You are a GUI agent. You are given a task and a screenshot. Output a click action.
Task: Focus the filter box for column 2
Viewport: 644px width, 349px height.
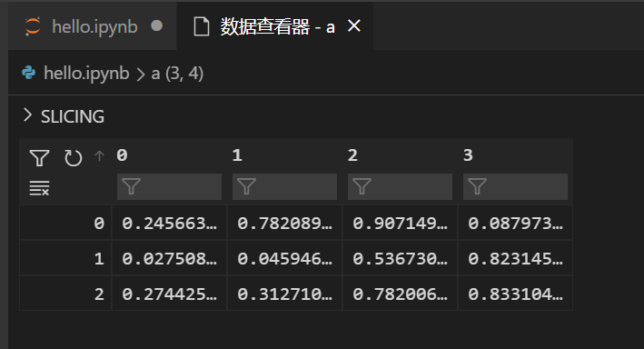tap(400, 186)
